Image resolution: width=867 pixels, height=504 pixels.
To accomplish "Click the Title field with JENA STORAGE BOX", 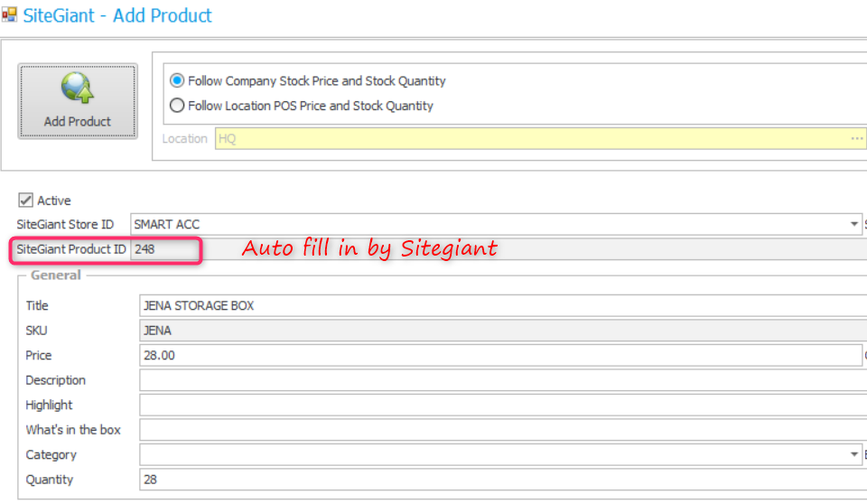I will [x=503, y=305].
